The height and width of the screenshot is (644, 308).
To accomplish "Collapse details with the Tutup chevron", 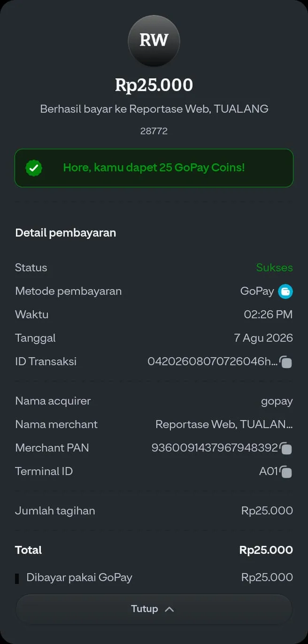I will tap(169, 609).
